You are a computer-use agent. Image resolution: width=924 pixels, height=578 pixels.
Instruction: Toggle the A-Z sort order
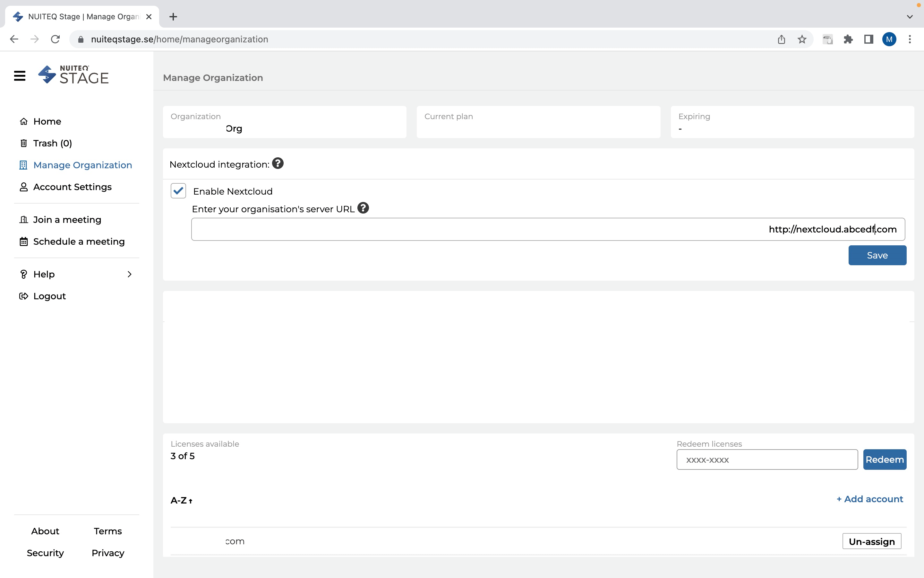pyautogui.click(x=181, y=500)
